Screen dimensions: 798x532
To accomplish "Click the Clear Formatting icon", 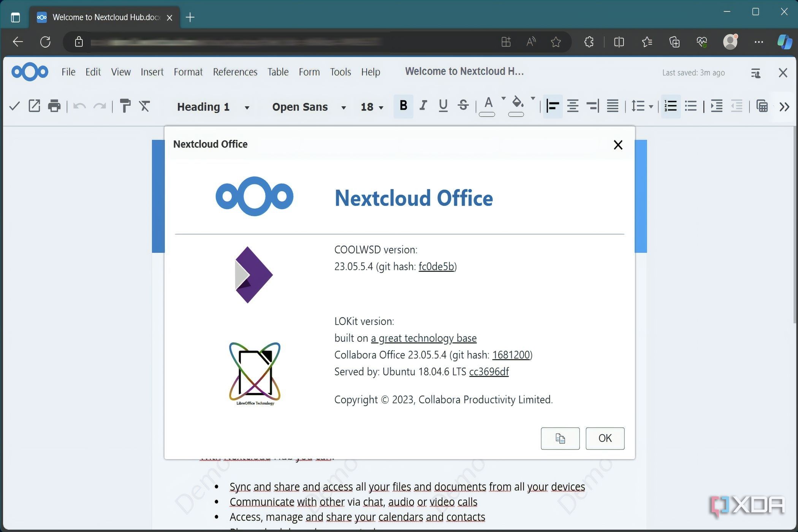I will pos(144,106).
